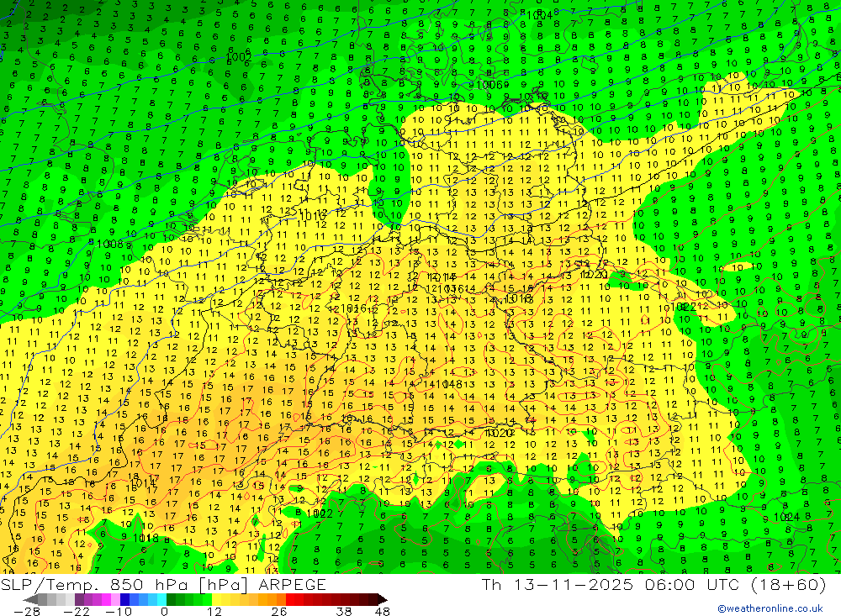Click the '-28' legend value
The width and height of the screenshot is (841, 616).
26,612
